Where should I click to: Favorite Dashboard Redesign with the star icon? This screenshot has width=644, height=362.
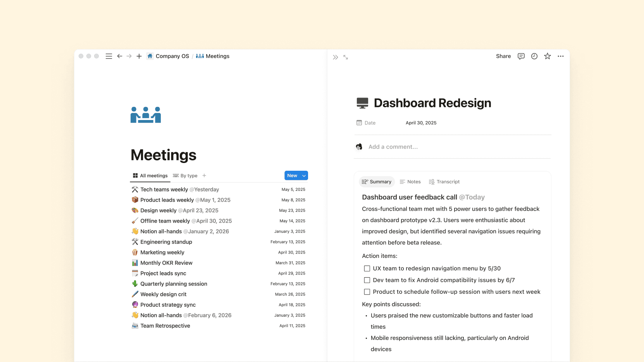(x=547, y=56)
